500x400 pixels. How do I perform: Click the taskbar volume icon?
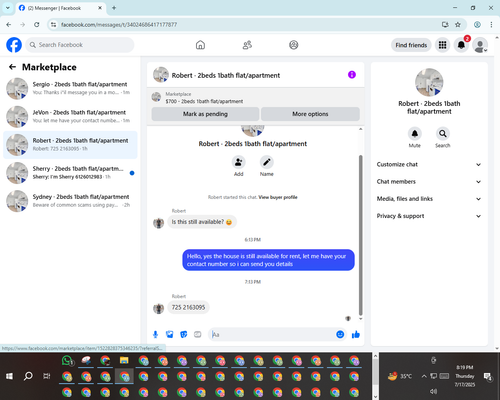pyautogui.click(x=433, y=391)
